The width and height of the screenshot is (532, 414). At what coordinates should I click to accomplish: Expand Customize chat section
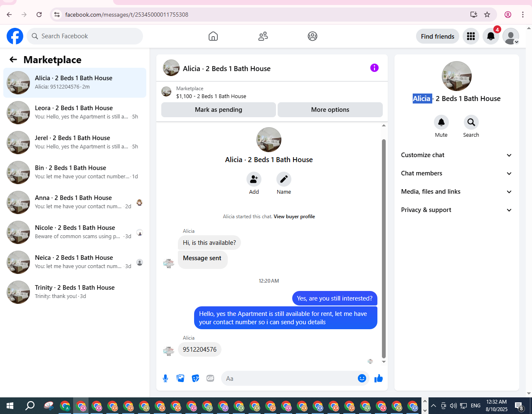click(x=456, y=155)
